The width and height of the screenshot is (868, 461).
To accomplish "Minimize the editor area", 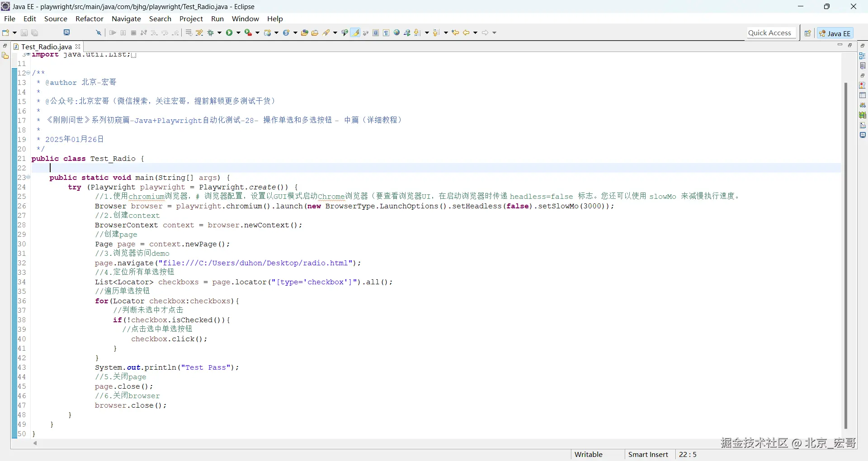I will pyautogui.click(x=840, y=45).
